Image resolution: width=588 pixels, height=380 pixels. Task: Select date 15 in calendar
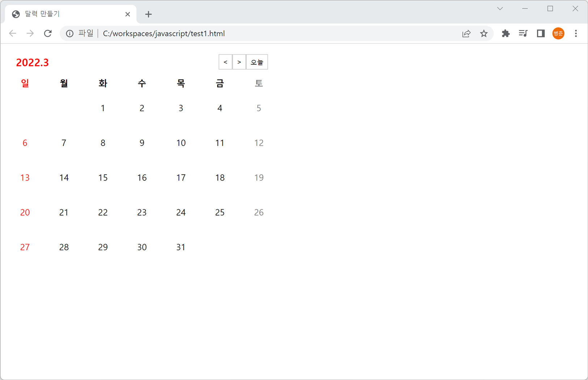click(x=103, y=178)
